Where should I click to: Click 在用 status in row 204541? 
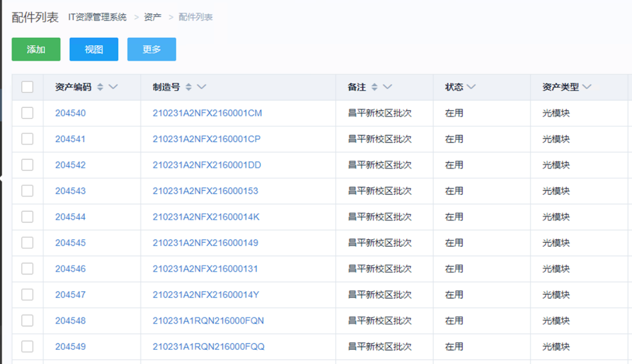pos(454,139)
